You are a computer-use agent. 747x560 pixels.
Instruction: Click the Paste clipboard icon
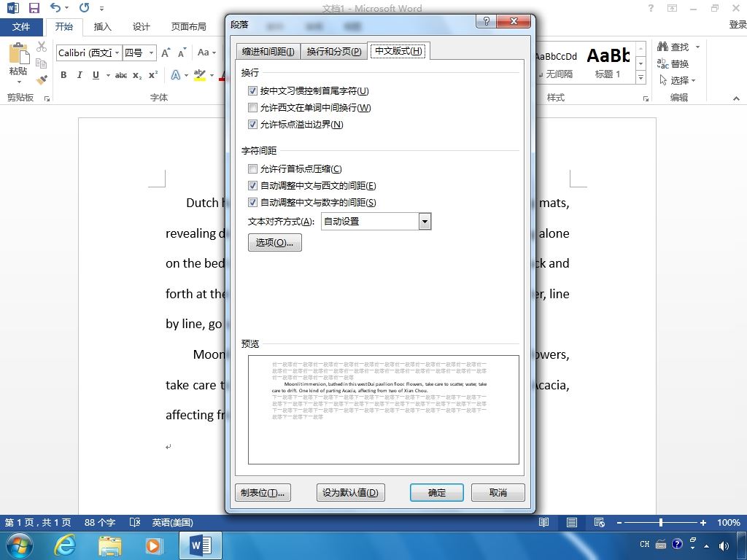[18, 52]
